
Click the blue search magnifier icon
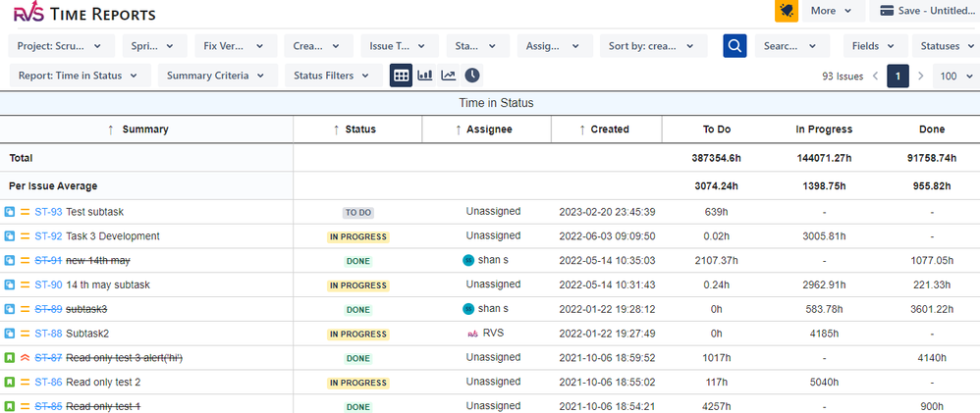(735, 45)
